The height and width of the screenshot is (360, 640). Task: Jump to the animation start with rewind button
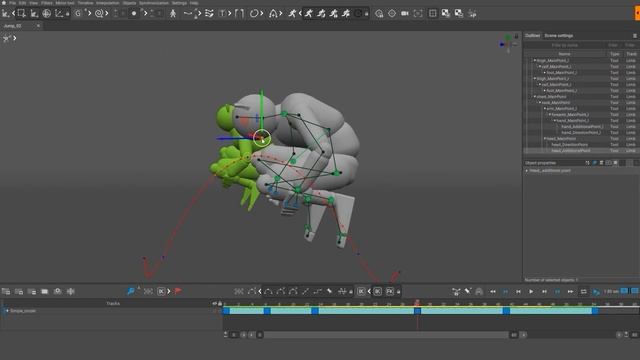tap(493, 291)
